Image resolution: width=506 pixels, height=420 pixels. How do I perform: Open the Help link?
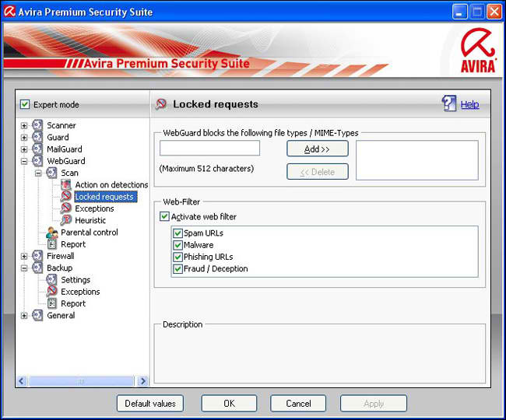click(x=469, y=104)
